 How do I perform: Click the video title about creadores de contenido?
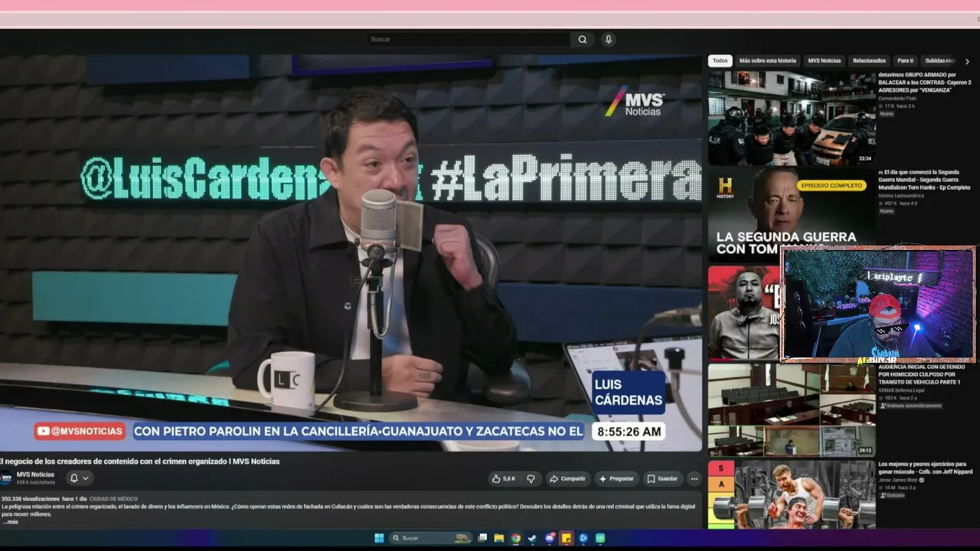140,461
